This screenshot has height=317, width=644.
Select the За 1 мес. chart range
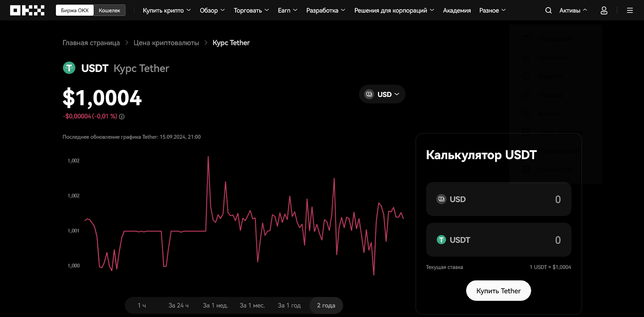tap(252, 305)
